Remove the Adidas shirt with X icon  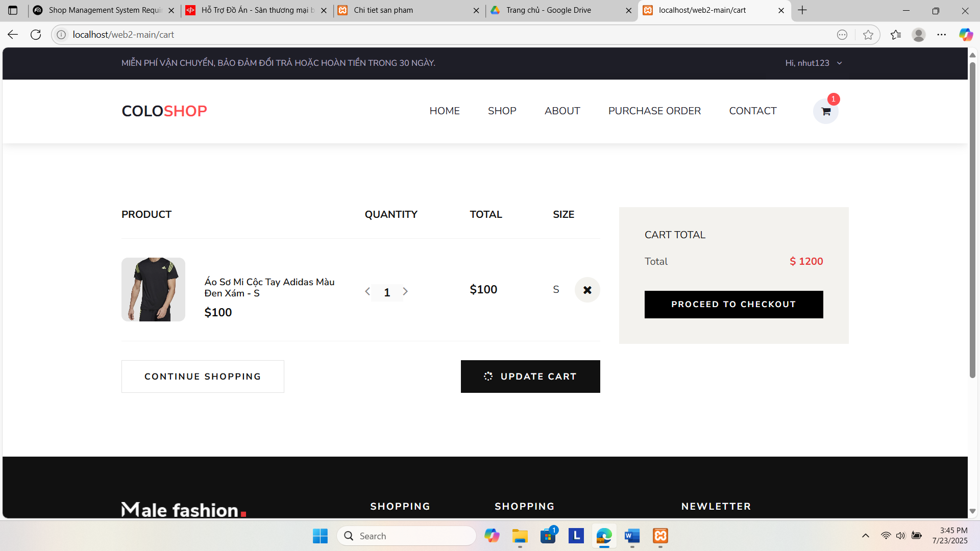click(587, 290)
